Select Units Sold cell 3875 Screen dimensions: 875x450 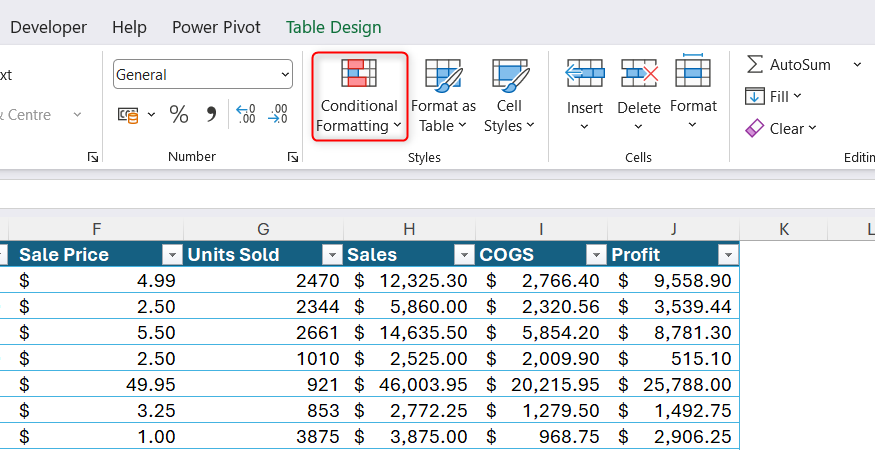(263, 437)
